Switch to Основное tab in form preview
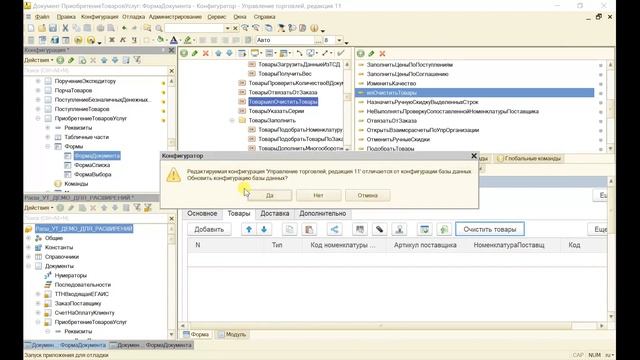The width and height of the screenshot is (640, 360). pos(202,213)
